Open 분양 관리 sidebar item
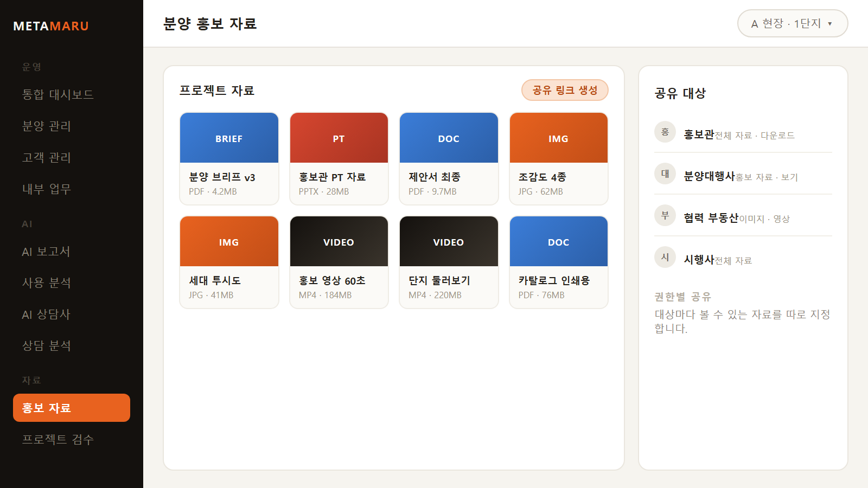The height and width of the screenshot is (488, 868). [72, 126]
